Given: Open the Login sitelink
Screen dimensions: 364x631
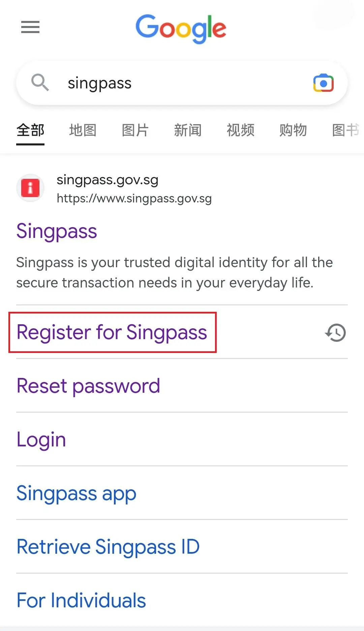Looking at the screenshot, I should coord(41,440).
